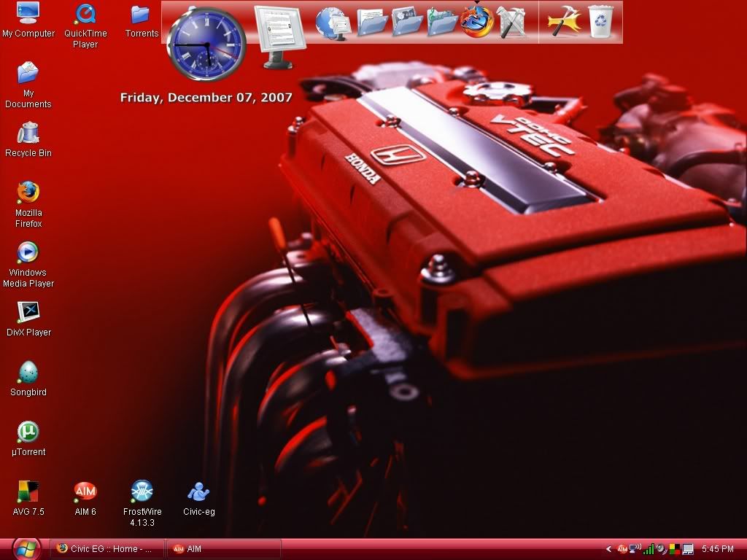Screen dimensions: 747x560
Task: Launch µTorrent from the desktop
Action: pos(28,438)
